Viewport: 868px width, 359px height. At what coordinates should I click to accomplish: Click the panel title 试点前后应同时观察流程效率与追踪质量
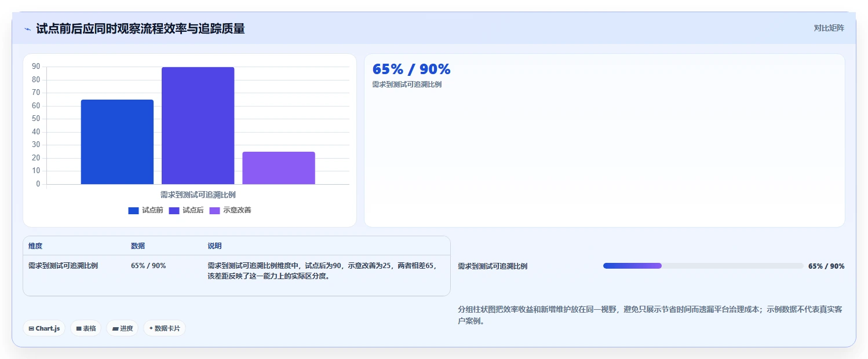pos(140,28)
